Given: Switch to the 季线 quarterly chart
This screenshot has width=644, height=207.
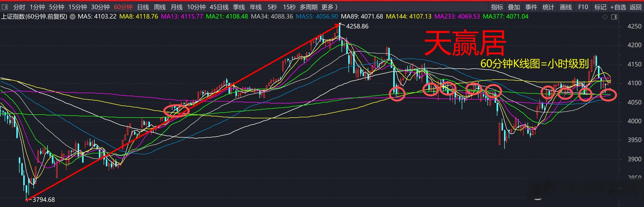Looking at the screenshot, I should [239, 7].
